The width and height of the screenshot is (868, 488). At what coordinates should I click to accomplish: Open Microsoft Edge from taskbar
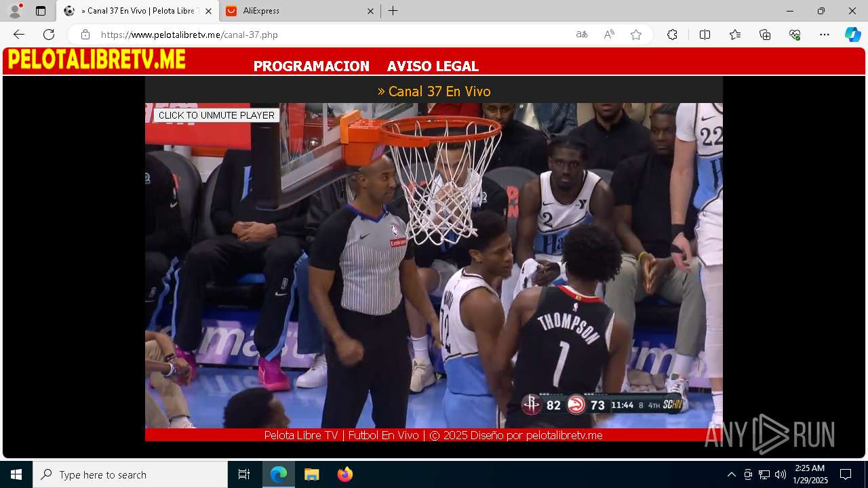click(x=279, y=474)
